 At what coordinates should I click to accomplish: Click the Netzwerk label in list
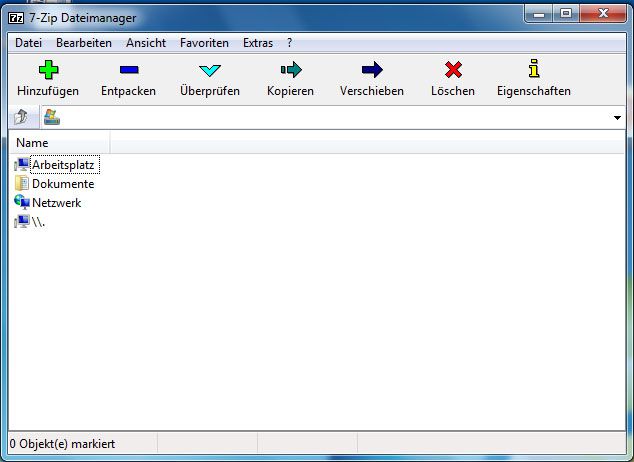pyautogui.click(x=57, y=203)
